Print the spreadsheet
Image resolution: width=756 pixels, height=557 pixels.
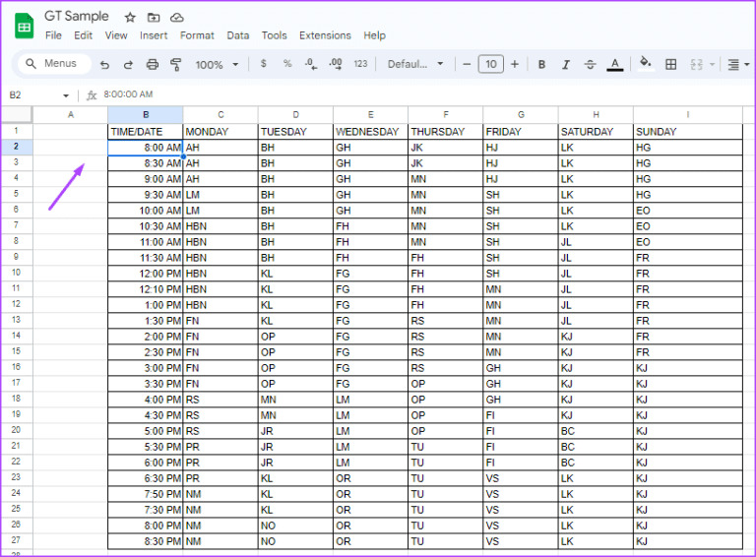153,64
